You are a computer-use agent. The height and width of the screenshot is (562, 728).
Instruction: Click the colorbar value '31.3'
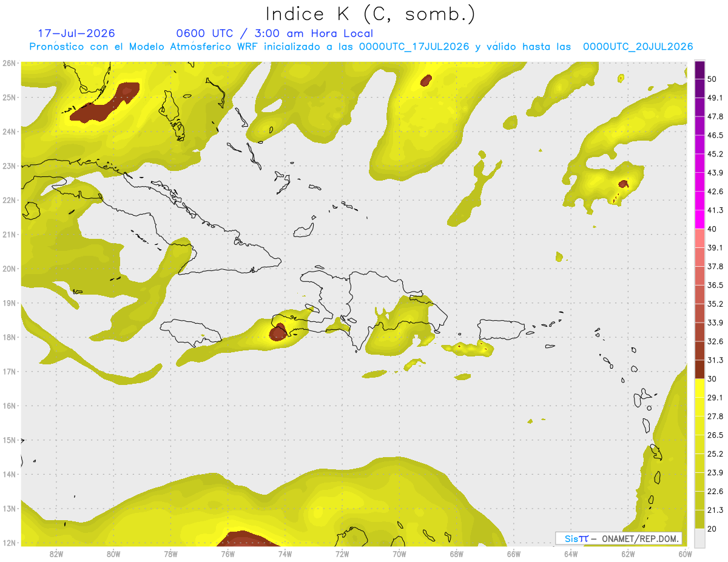click(715, 360)
